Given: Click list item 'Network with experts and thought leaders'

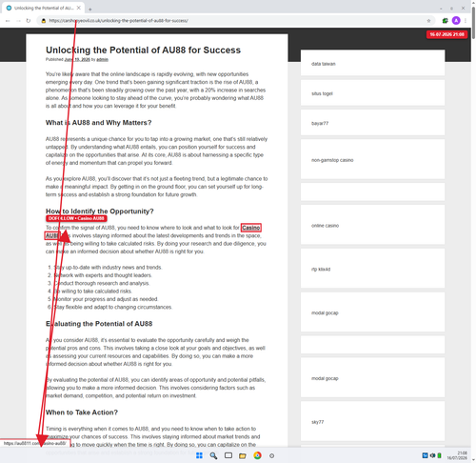Looking at the screenshot, I should pyautogui.click(x=103, y=275).
